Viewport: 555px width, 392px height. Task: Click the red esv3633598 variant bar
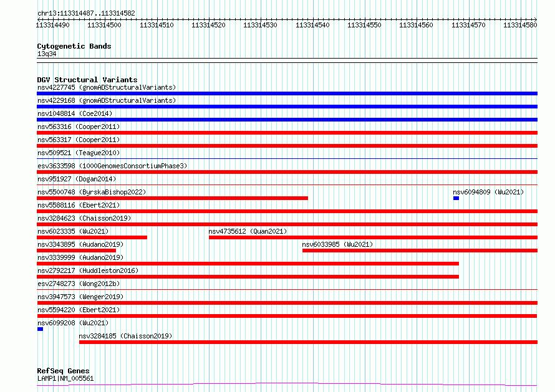(x=287, y=172)
